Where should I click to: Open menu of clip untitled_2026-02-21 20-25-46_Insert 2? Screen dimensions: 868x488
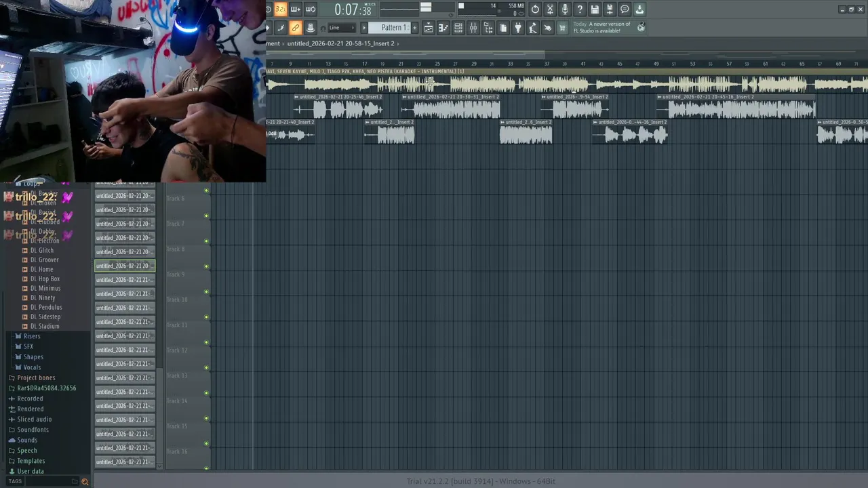tap(296, 97)
